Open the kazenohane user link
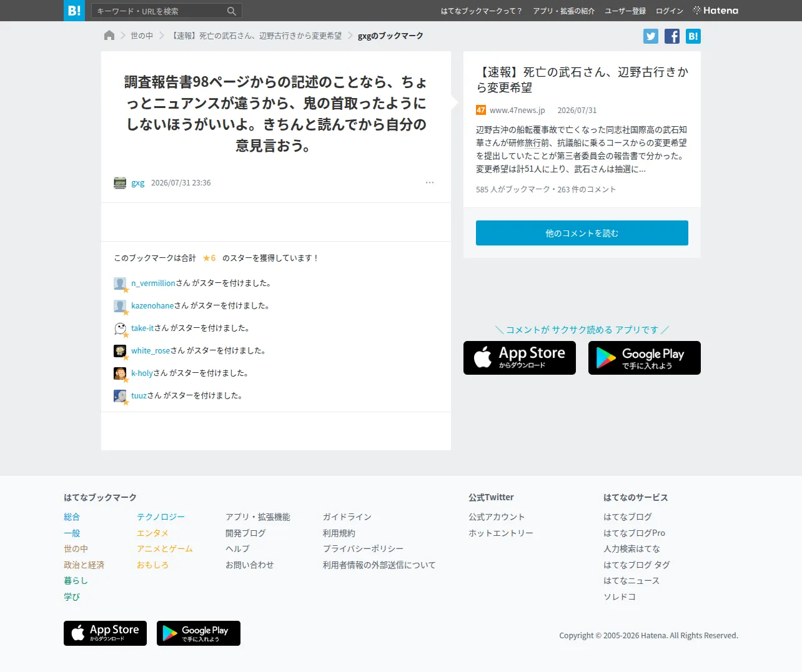This screenshot has width=802, height=672. [x=152, y=306]
